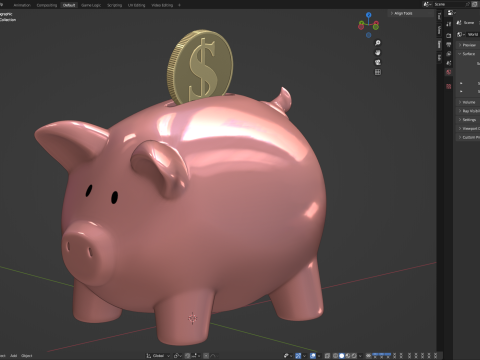Image resolution: width=480 pixels, height=360 pixels.
Task: Open the Scene properties tab icon
Action: pyautogui.click(x=449, y=63)
